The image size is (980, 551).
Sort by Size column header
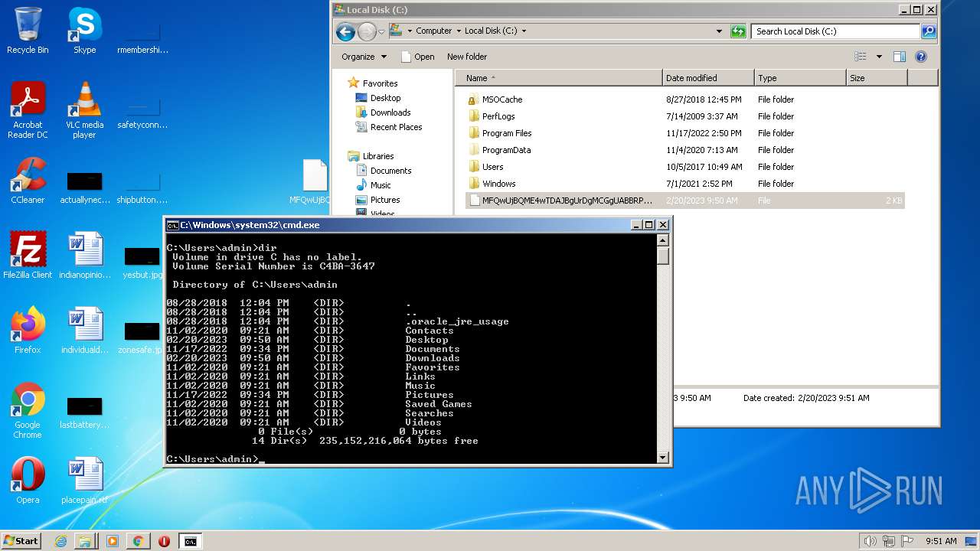coord(877,78)
